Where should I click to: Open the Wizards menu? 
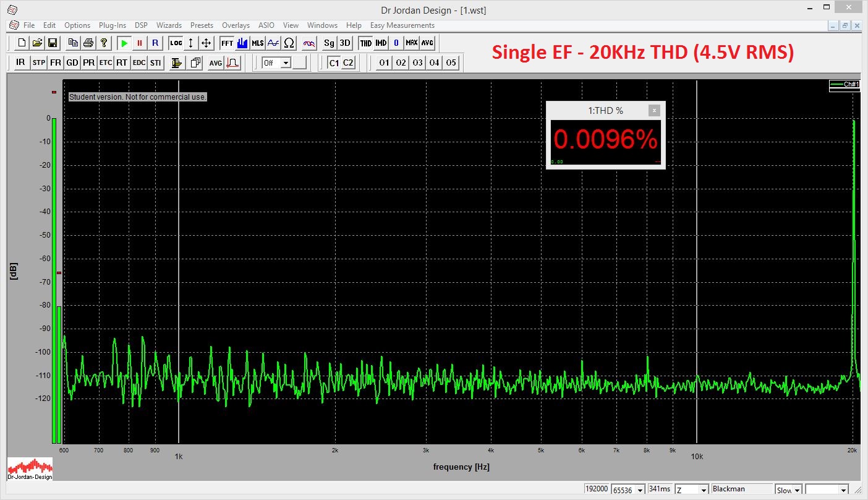(x=169, y=25)
